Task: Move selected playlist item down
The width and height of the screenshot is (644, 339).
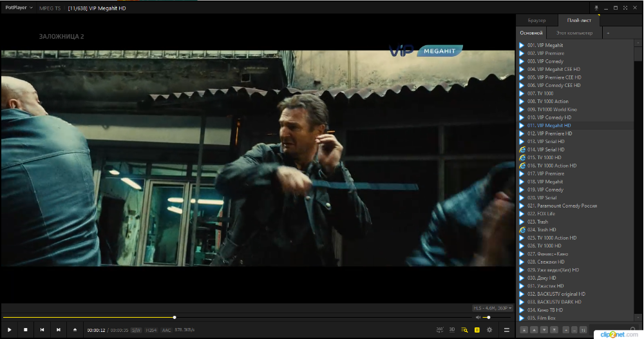Action: click(x=544, y=329)
